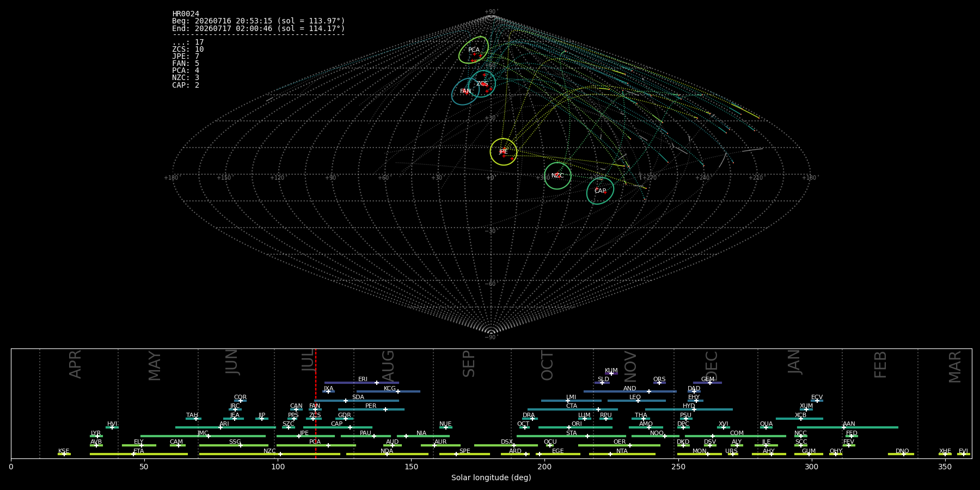Select the ETA shower timeline bar
The image size is (980, 490).
point(139,454)
